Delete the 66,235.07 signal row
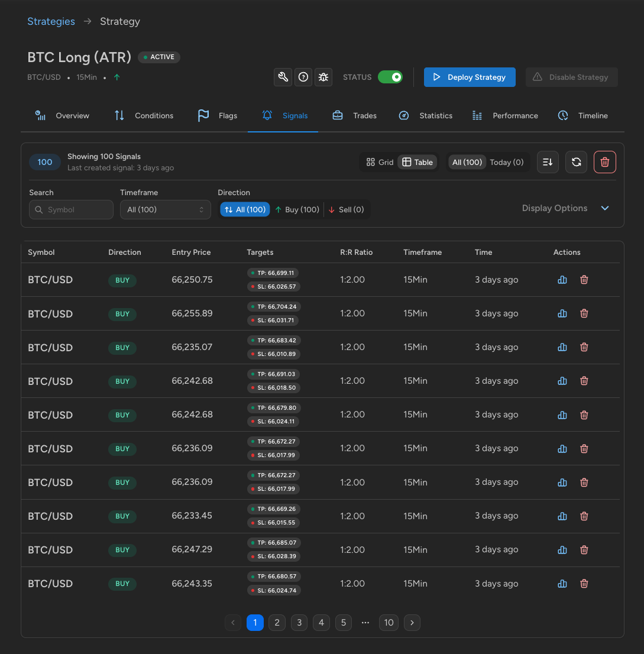 (584, 347)
